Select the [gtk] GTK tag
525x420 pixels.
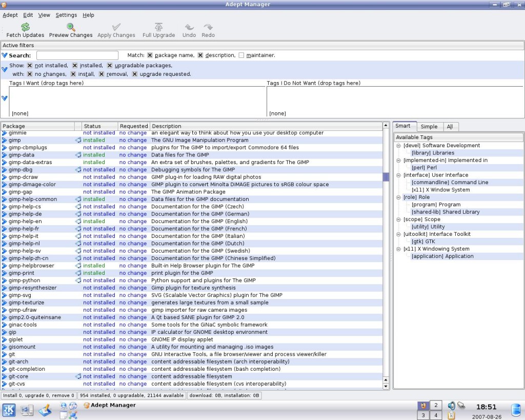tap(423, 242)
